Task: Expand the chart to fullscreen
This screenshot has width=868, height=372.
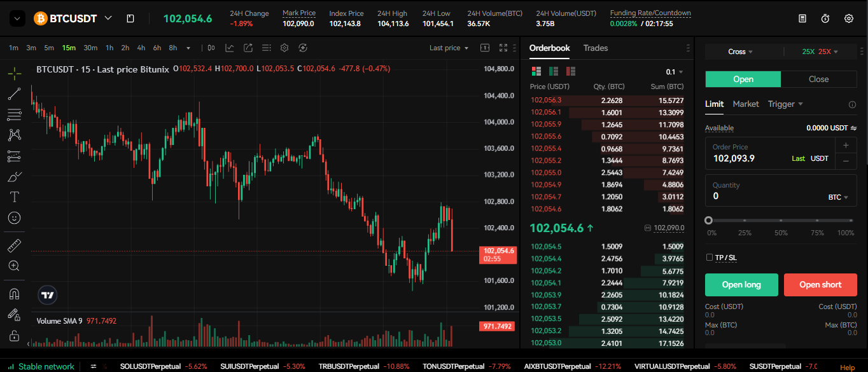Action: coord(503,47)
